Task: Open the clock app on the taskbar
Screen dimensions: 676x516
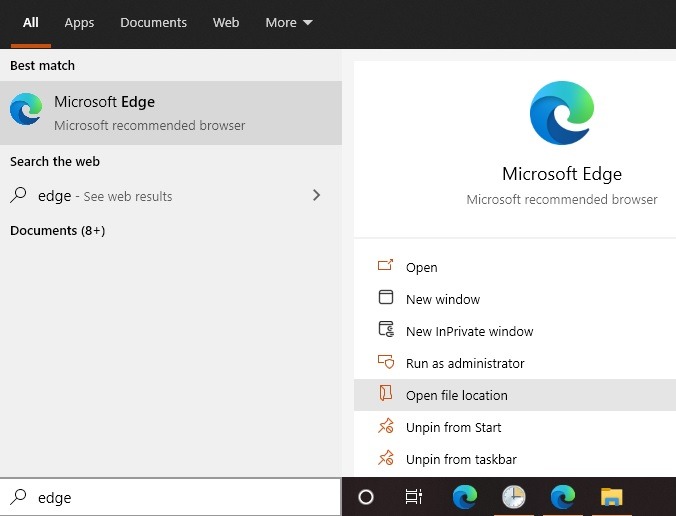Action: (514, 497)
